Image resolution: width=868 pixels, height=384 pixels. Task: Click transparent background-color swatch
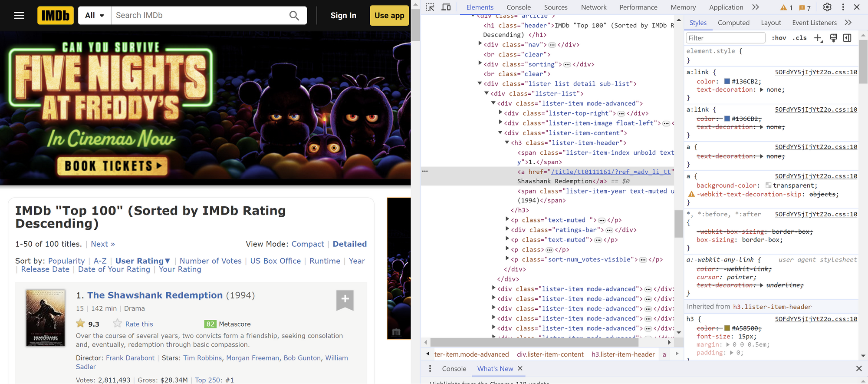click(x=768, y=185)
